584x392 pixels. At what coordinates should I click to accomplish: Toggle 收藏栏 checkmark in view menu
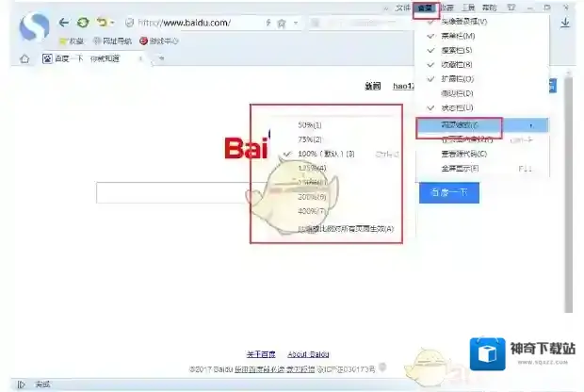click(430, 64)
